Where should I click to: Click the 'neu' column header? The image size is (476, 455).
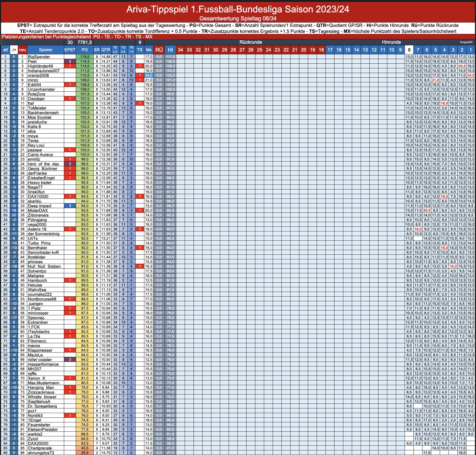click(23, 50)
